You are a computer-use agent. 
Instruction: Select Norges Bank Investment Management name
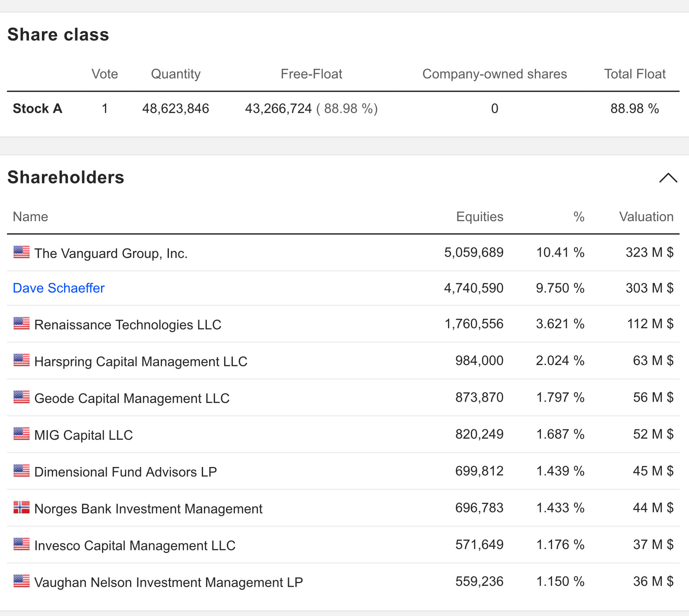(x=148, y=509)
